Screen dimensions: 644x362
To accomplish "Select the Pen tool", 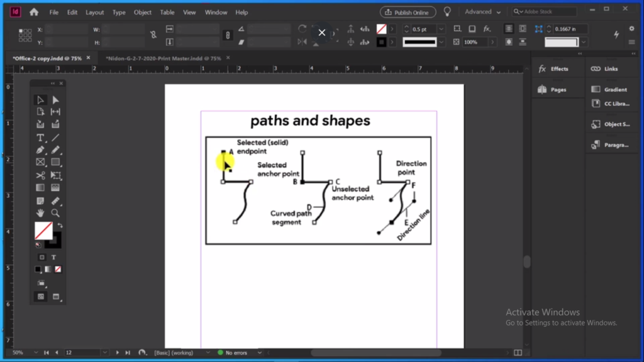I will 40,150.
